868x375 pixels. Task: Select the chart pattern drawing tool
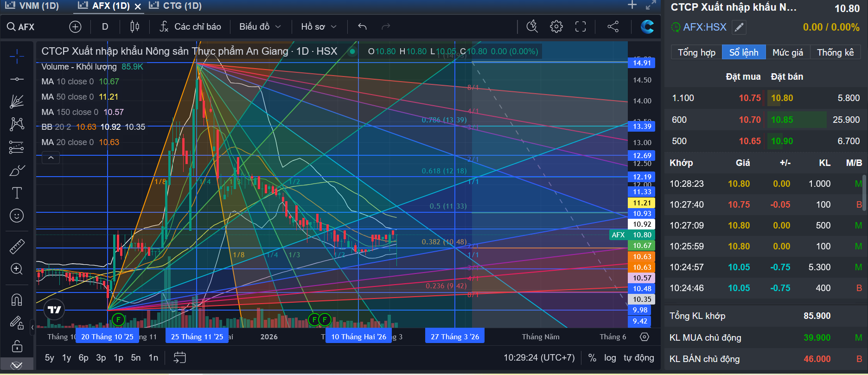click(17, 124)
